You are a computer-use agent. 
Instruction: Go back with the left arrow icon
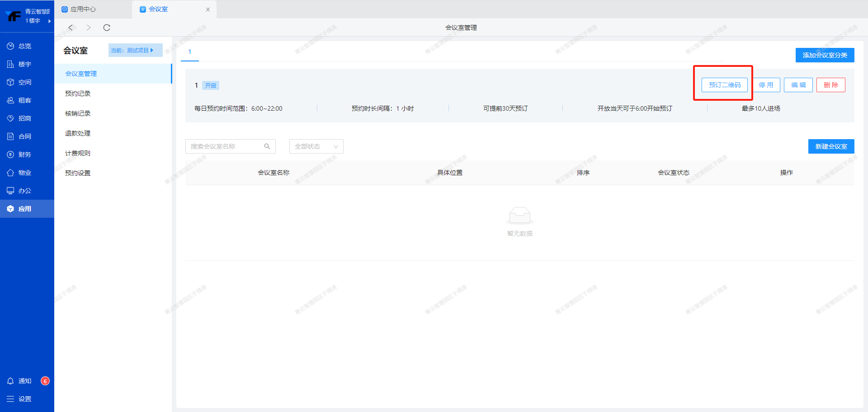tap(71, 28)
